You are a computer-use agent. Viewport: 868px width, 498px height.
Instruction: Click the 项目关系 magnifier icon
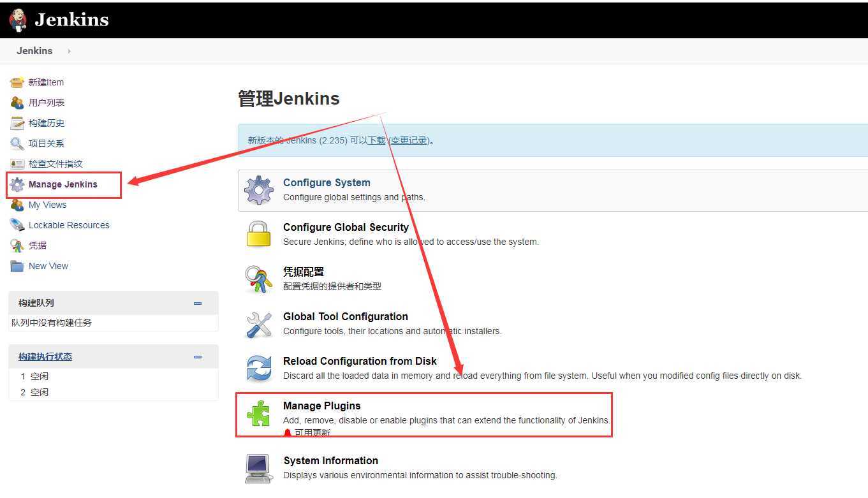click(17, 143)
